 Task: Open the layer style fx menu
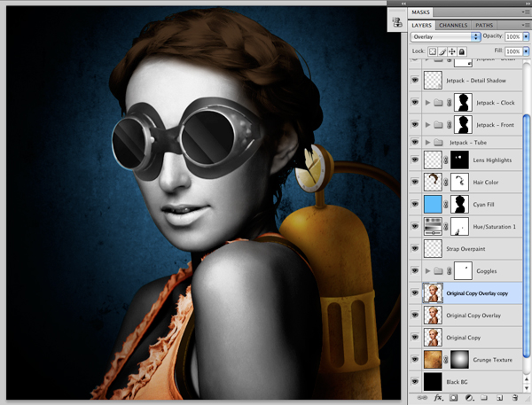(438, 398)
